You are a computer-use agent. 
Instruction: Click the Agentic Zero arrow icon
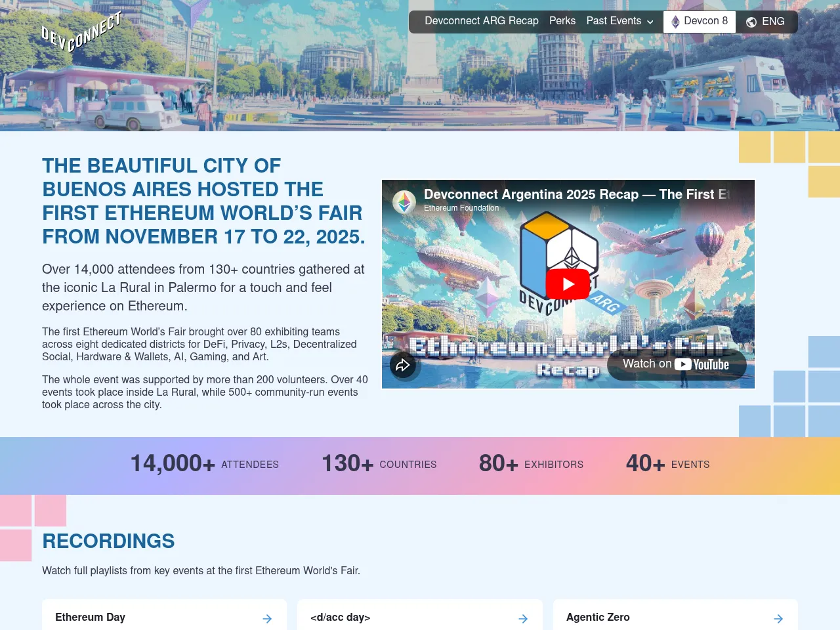778,618
